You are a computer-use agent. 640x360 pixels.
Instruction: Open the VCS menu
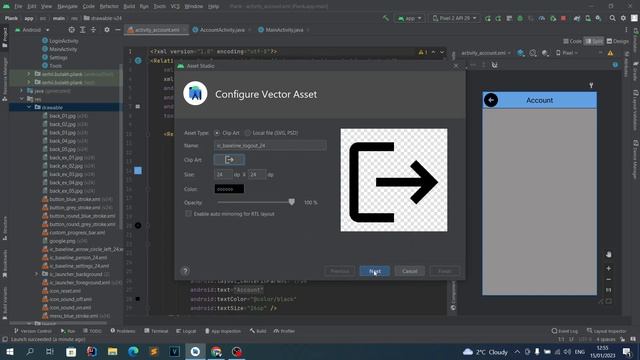pos(175,7)
